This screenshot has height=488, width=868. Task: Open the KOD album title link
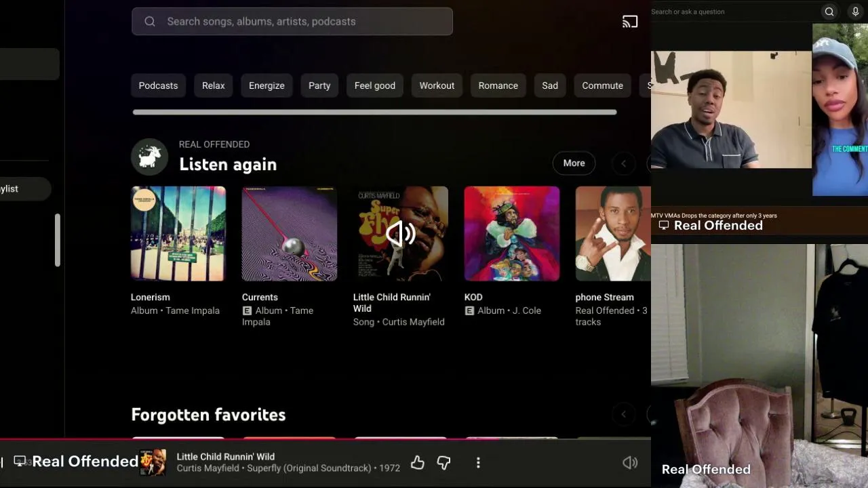473,297
